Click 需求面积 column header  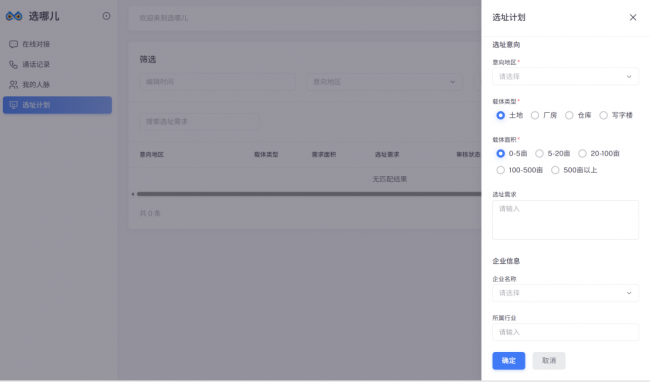pos(324,155)
